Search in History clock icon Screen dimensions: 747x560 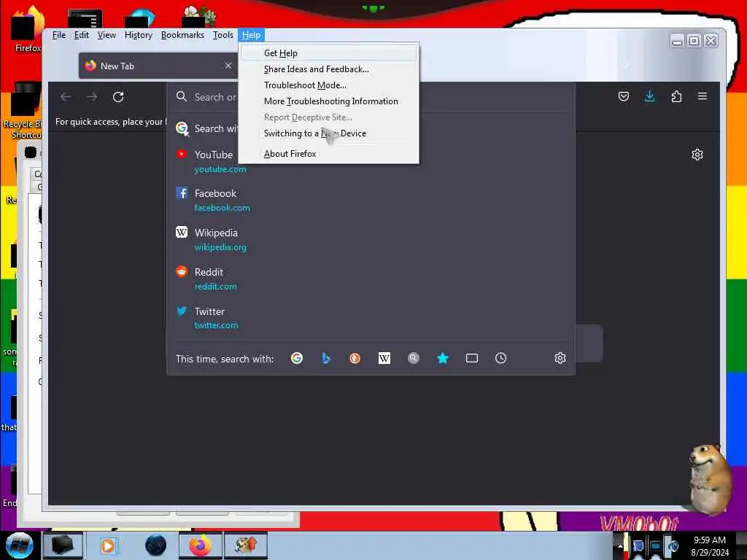[x=500, y=358]
